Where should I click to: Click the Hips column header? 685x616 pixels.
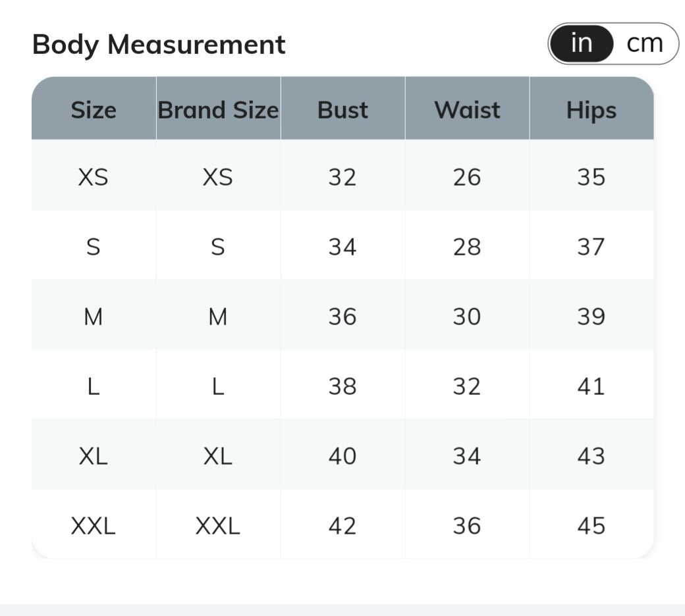591,109
